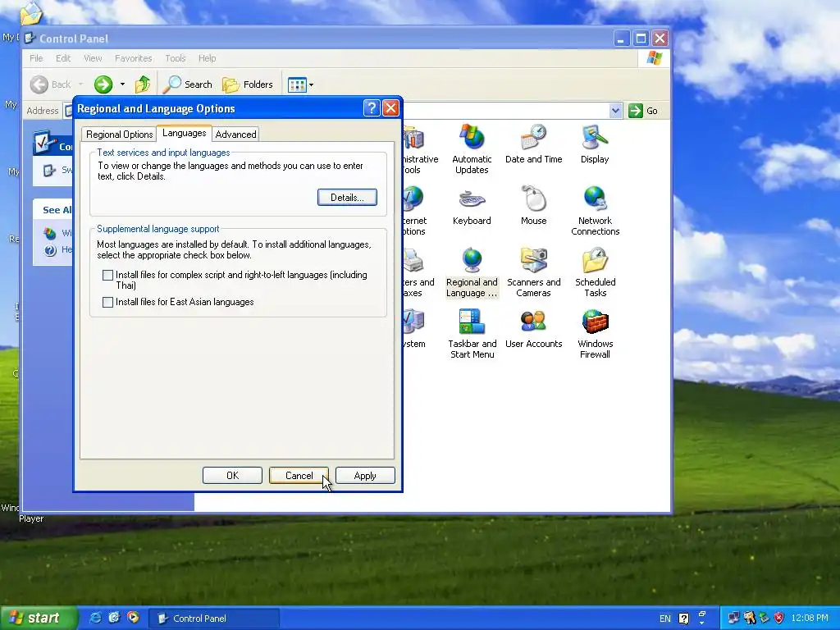This screenshot has width=840, height=630.
Task: Open the Windows Firewall icon
Action: tap(595, 334)
